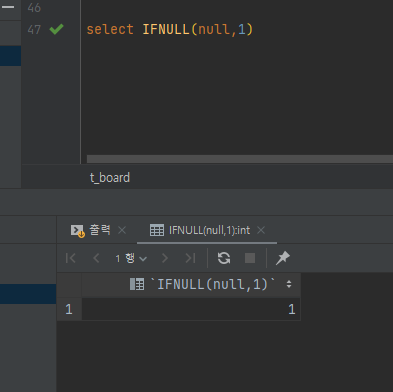Click the t_board breadcrumb label
The height and width of the screenshot is (392, 393).
tap(110, 178)
